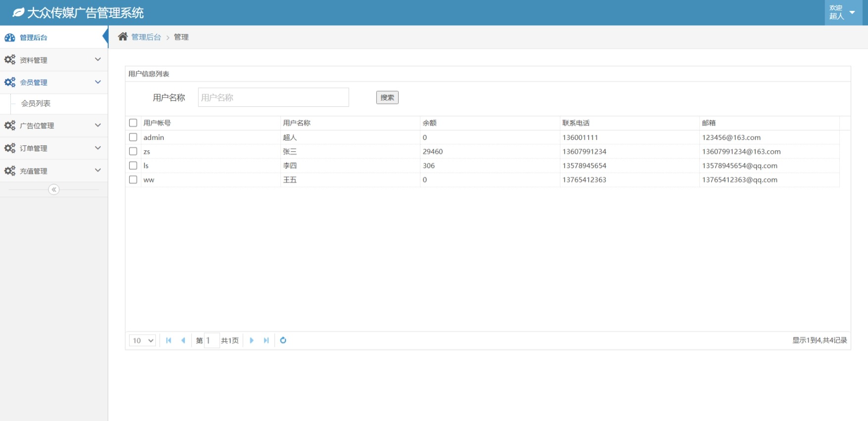Expand the 资料管理 chevron
The width and height of the screenshot is (868, 421).
(98, 59)
